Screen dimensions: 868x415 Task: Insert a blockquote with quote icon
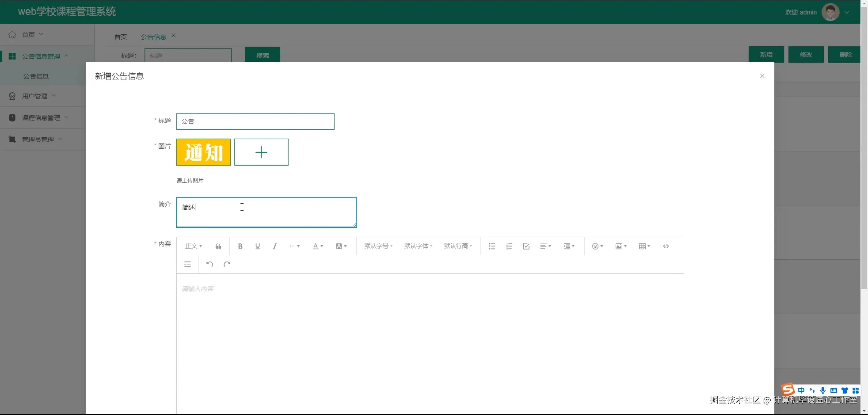[218, 246]
